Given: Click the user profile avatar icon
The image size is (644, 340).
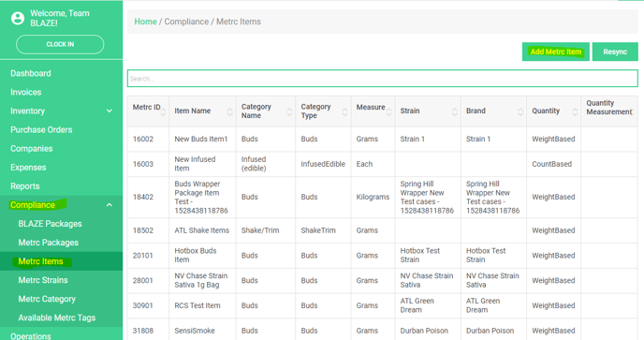Looking at the screenshot, I should click(18, 18).
